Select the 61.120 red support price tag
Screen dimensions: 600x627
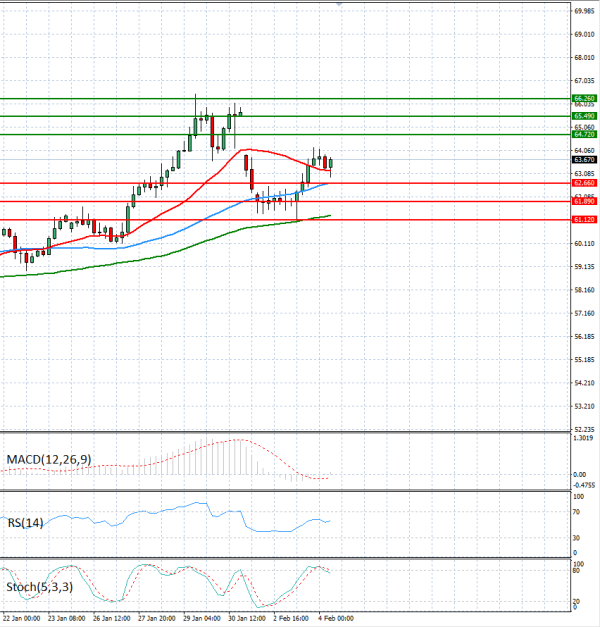click(584, 219)
